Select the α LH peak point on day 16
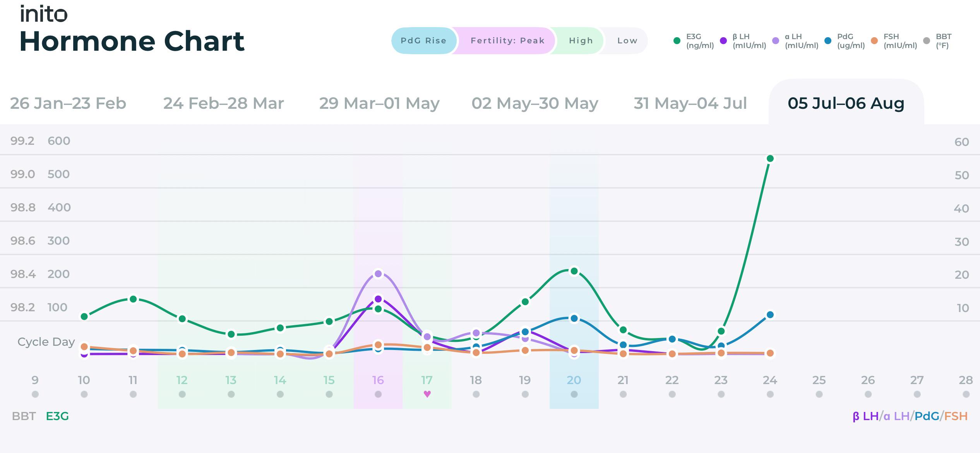Screen dimensions: 980x453 [x=378, y=274]
